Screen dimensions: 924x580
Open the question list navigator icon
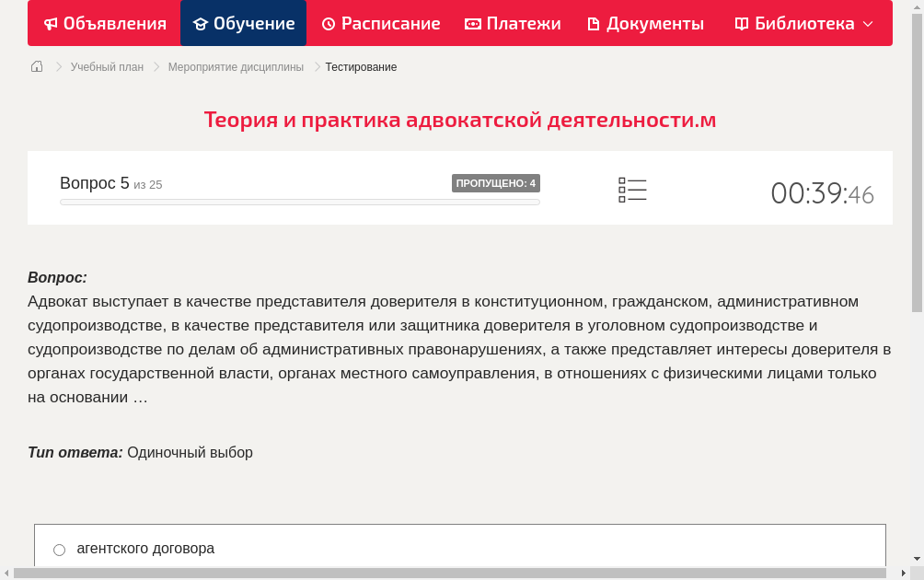tap(632, 190)
